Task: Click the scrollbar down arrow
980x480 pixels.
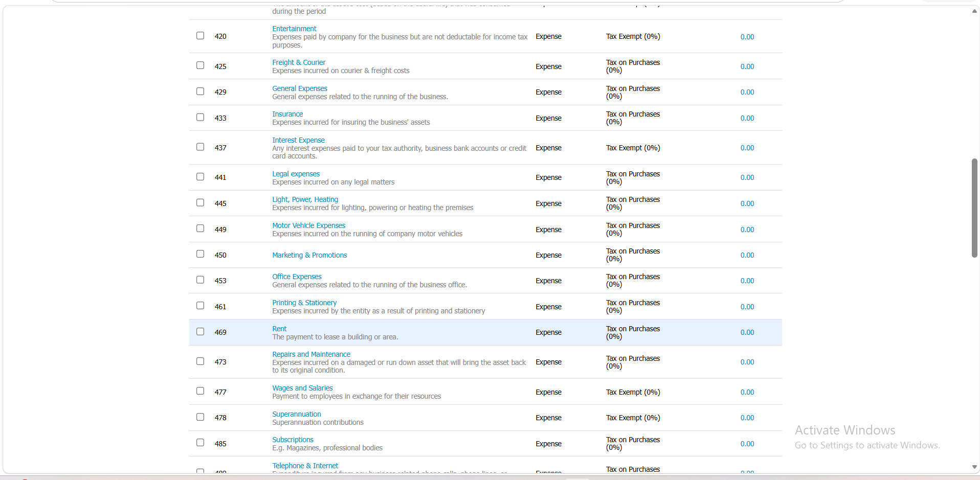Action: [974, 467]
